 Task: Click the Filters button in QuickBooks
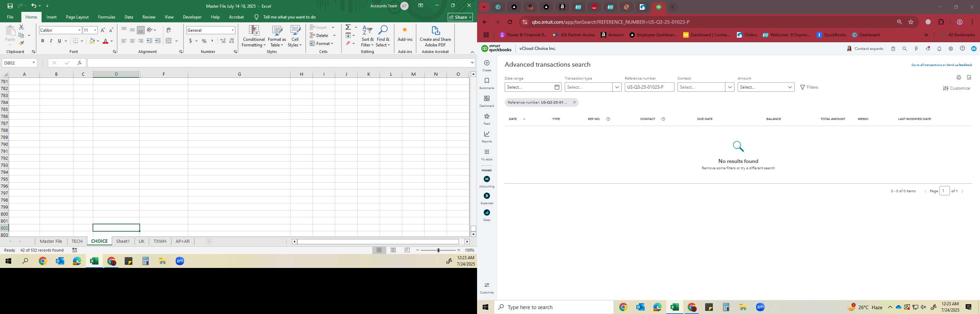[809, 88]
